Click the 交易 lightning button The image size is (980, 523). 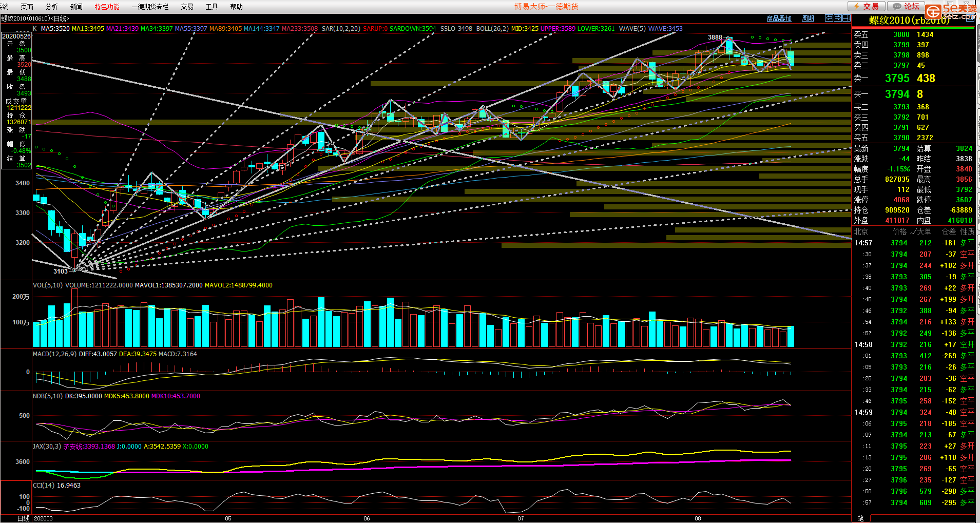[x=866, y=6]
